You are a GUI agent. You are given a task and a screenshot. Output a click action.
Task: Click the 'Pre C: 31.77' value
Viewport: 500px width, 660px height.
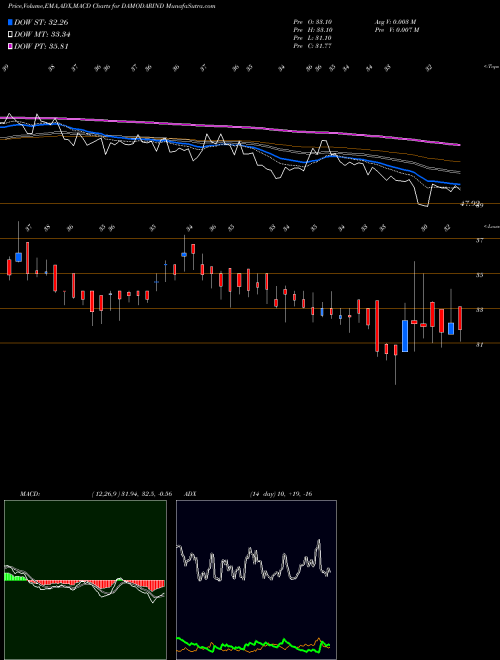(313, 46)
